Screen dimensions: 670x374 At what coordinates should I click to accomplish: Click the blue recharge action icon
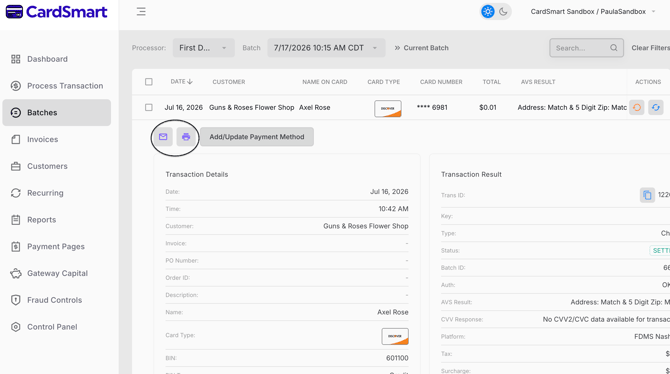(x=655, y=107)
